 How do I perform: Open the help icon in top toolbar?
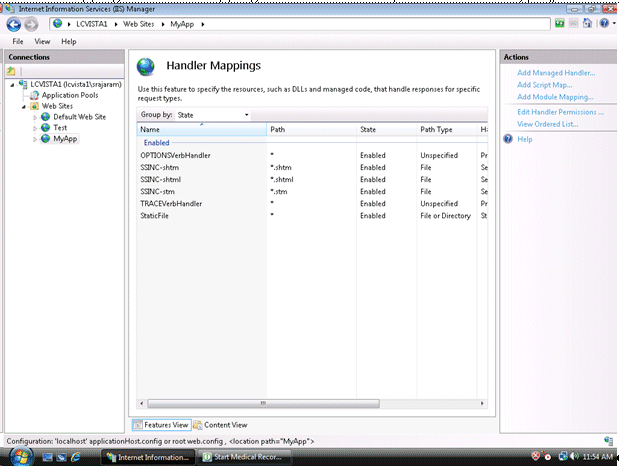[x=604, y=23]
